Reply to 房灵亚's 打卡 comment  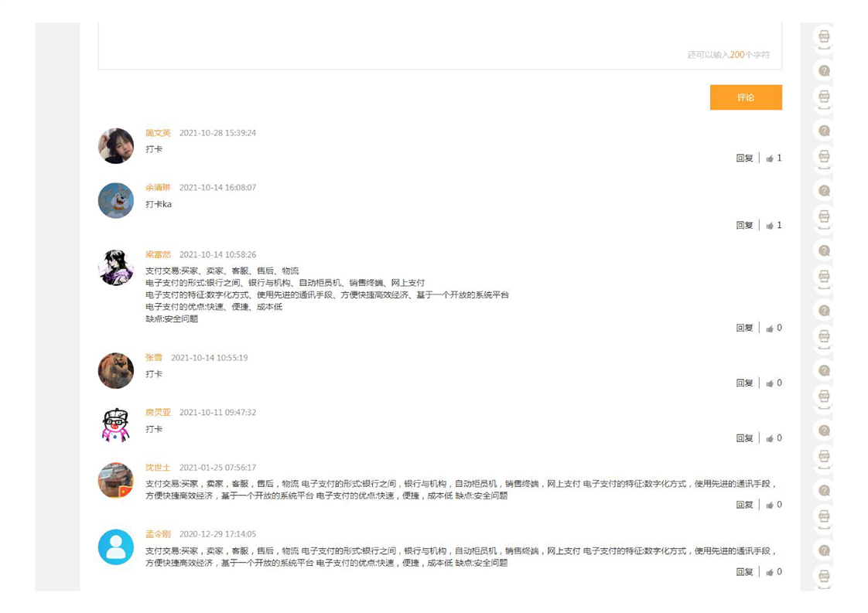tap(744, 438)
